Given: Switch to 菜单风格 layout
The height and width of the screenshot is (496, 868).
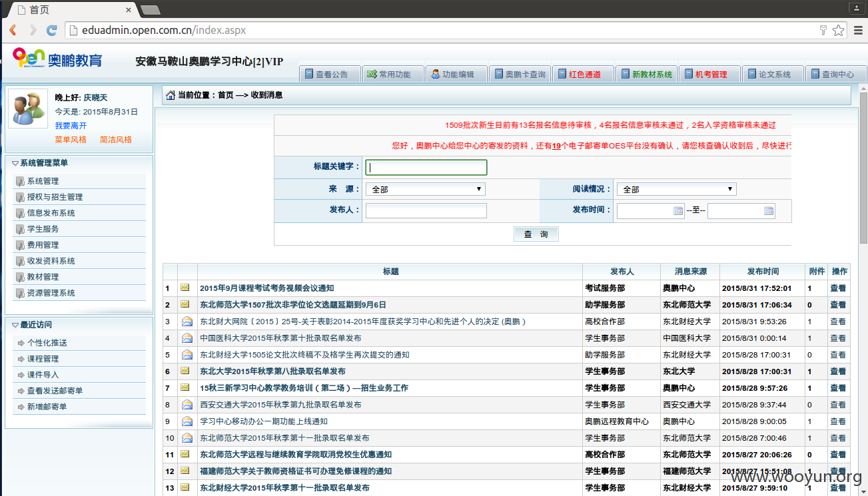Looking at the screenshot, I should 71,140.
